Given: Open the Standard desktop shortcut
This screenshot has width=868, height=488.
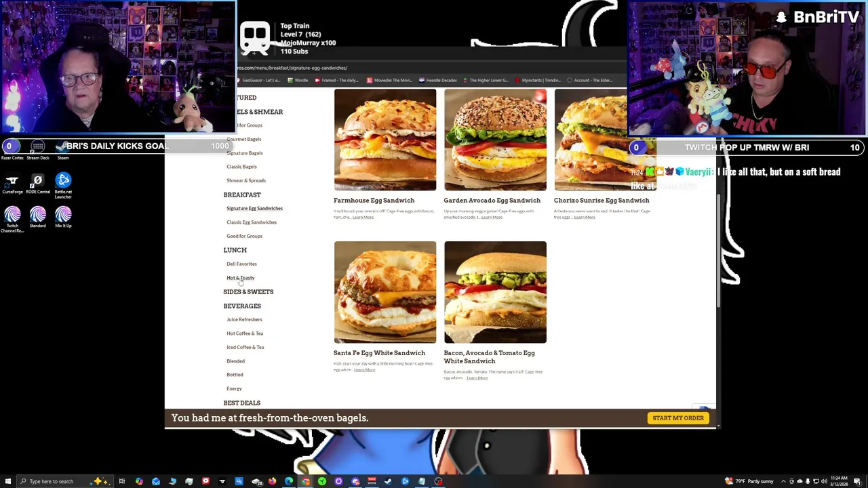Looking at the screenshot, I should [x=38, y=218].
